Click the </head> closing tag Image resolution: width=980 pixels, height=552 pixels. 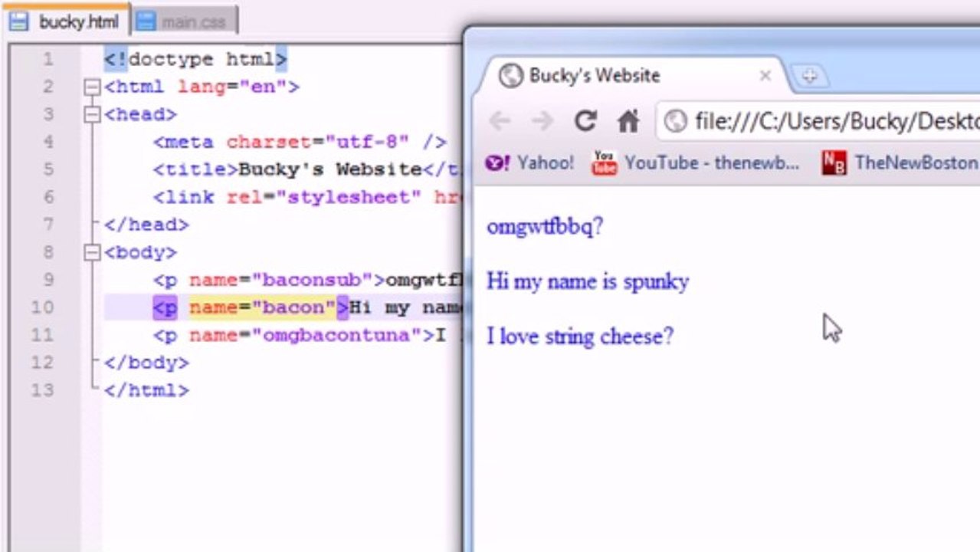pyautogui.click(x=146, y=225)
